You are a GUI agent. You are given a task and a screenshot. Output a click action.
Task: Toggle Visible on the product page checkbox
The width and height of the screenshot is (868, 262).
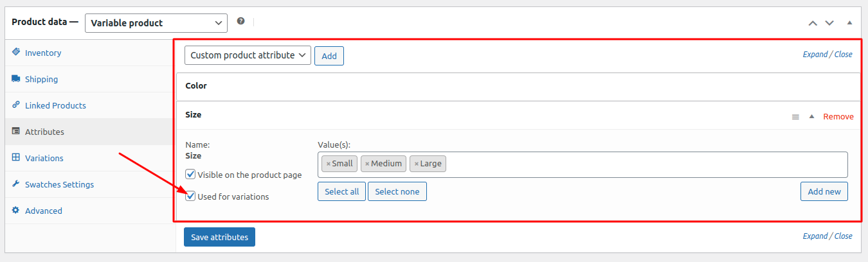coord(190,174)
